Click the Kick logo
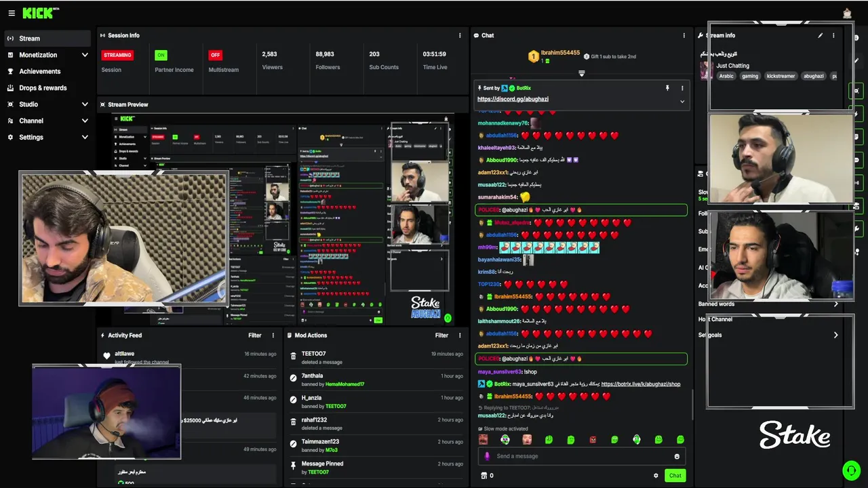 [38, 13]
